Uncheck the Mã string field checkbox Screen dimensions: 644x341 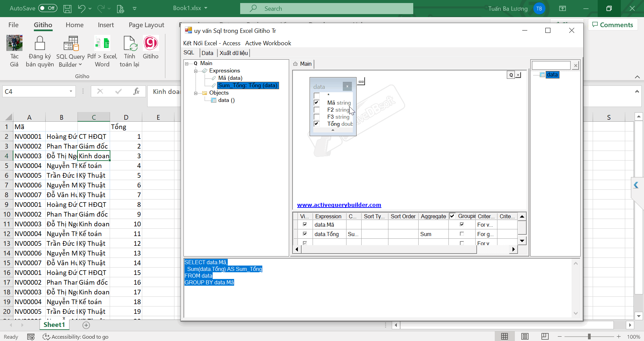click(316, 103)
